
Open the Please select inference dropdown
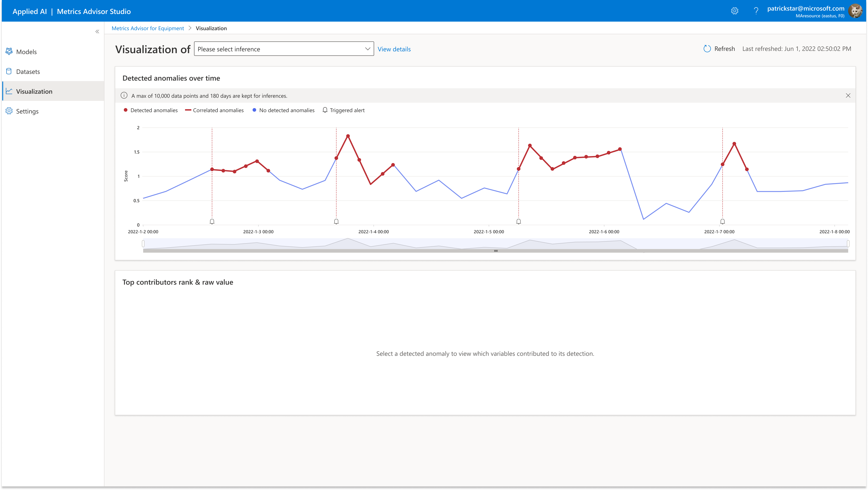tap(284, 49)
